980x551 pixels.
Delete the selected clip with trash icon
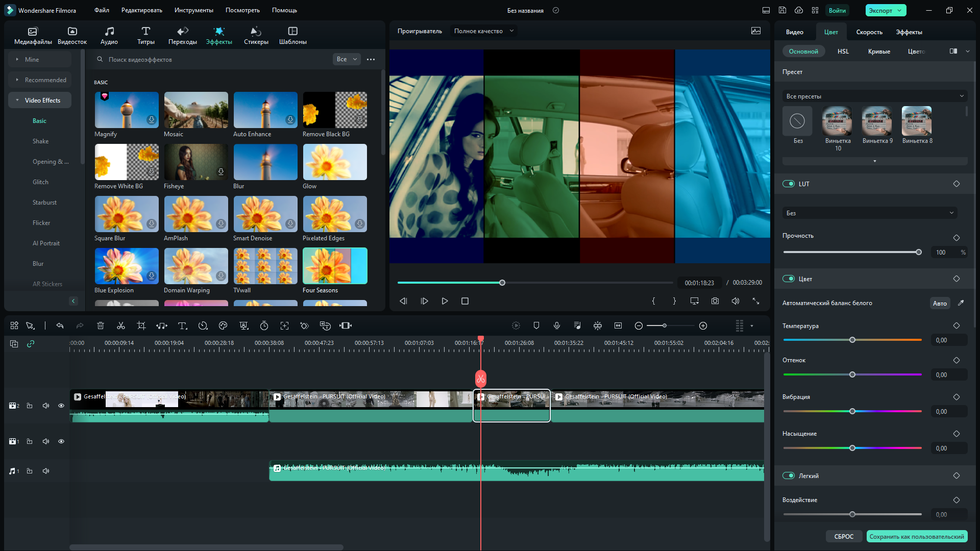click(101, 325)
